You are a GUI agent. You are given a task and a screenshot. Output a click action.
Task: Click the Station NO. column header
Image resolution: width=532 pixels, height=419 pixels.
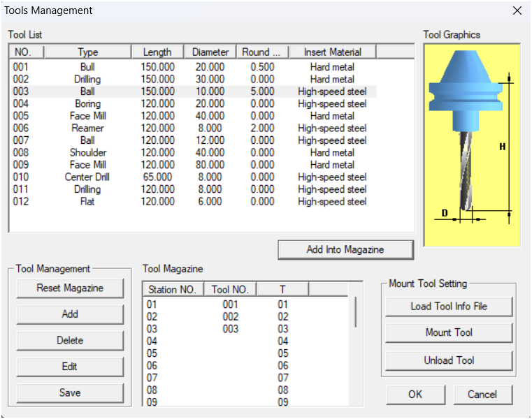173,290
